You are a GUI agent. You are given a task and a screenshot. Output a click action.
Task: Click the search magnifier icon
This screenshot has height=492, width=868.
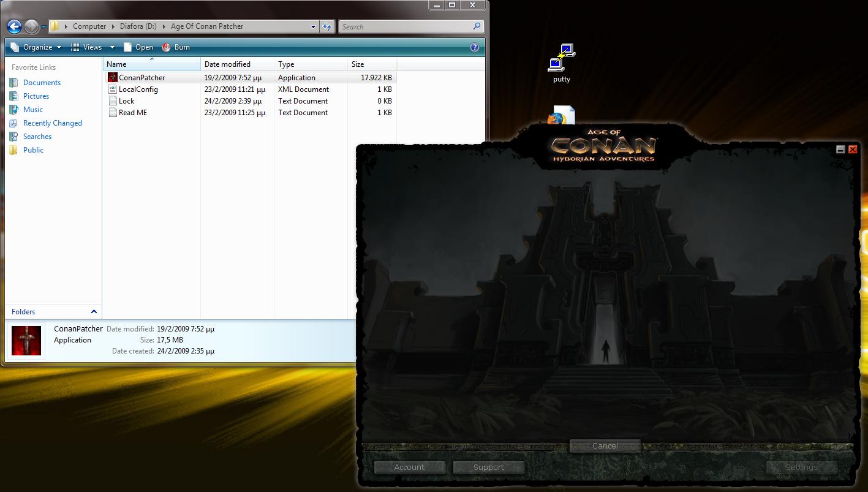coord(477,26)
